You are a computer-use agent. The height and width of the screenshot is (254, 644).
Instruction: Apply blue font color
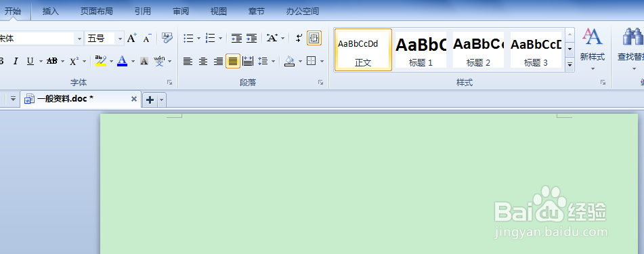tap(122, 61)
